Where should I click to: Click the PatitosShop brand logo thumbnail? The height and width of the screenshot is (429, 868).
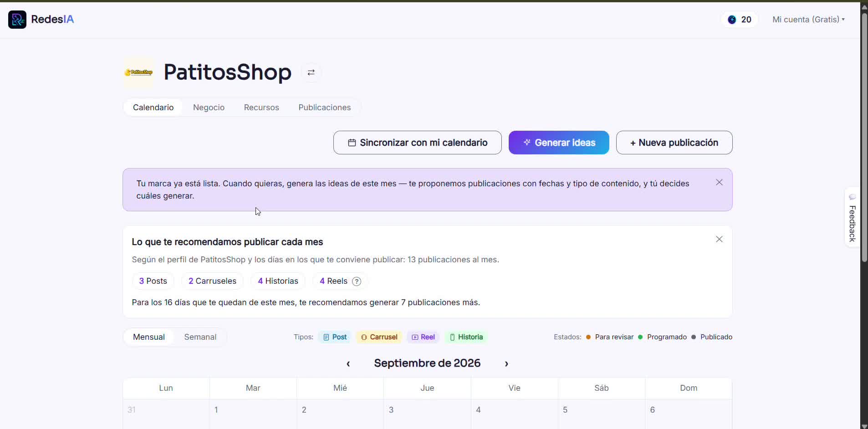coord(138,72)
